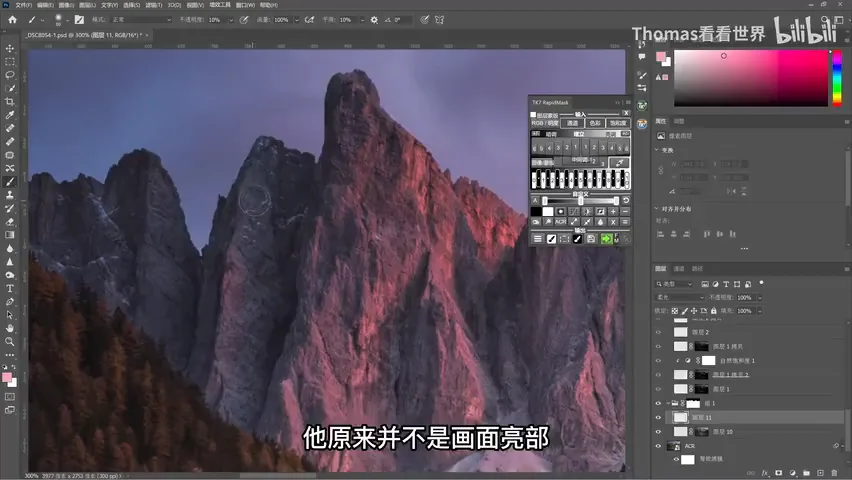Tick the checkbox at top-left of TK7 panel
The image size is (852, 480).
533,115
